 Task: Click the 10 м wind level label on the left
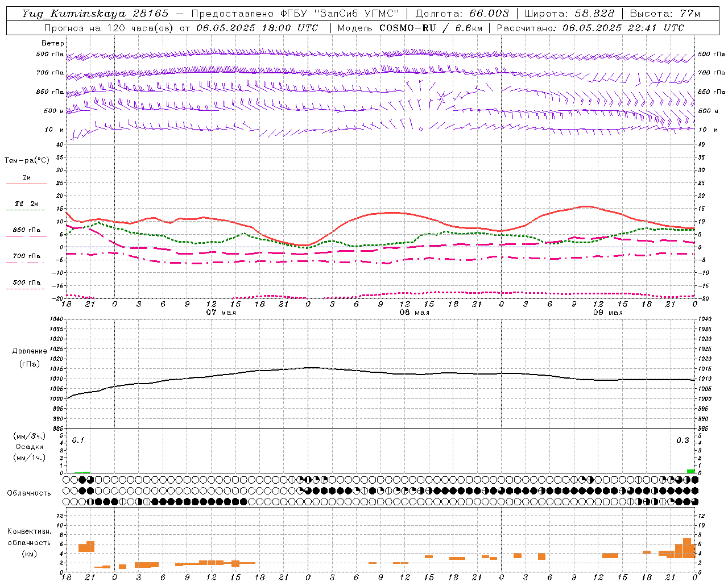(55, 130)
